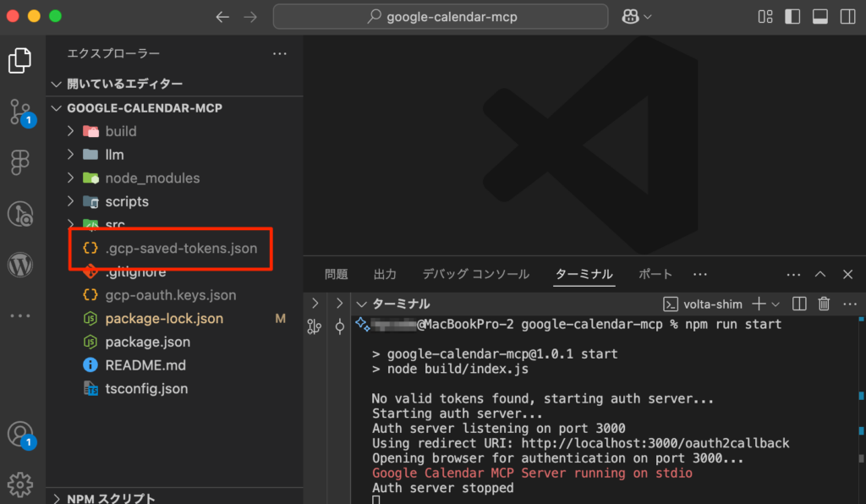
Task: Delete the terminal with trash icon
Action: (x=824, y=304)
